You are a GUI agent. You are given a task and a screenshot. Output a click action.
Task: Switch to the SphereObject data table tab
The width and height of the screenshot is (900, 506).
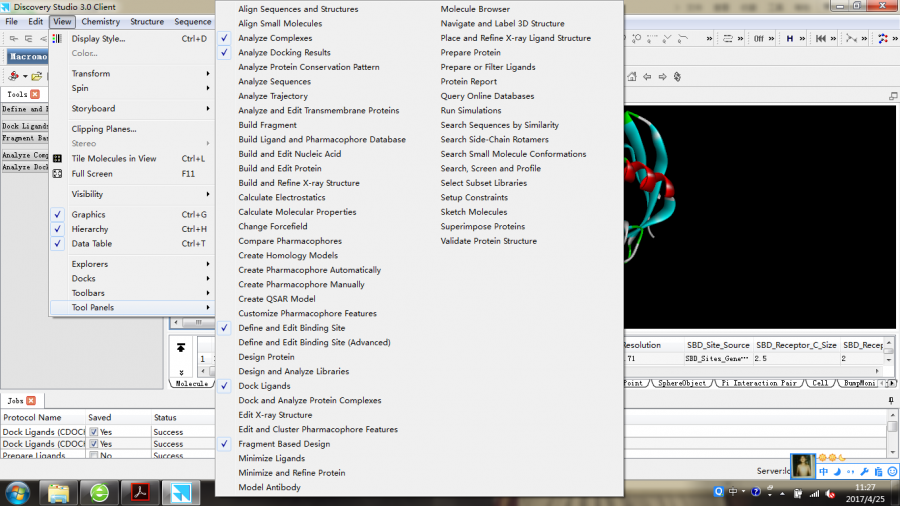[681, 383]
